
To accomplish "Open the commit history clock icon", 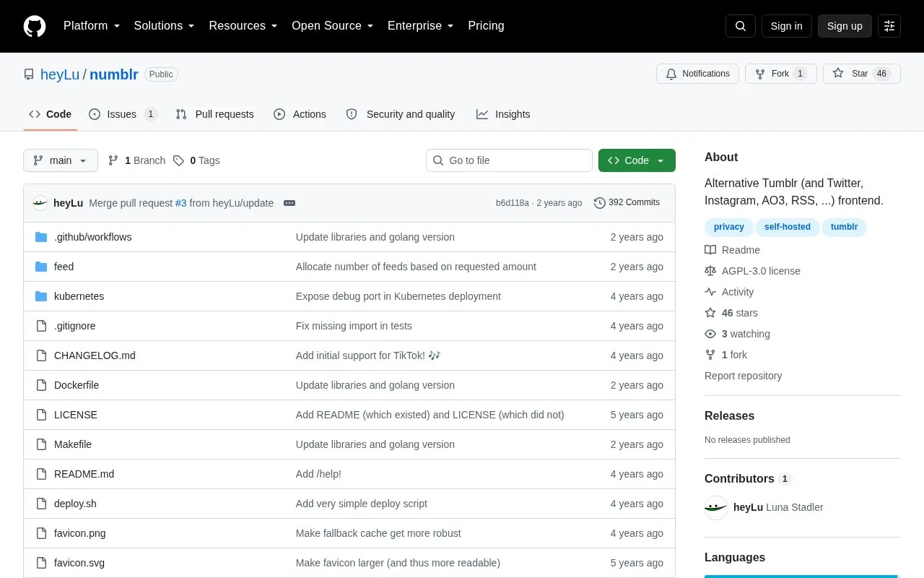I will pyautogui.click(x=599, y=203).
